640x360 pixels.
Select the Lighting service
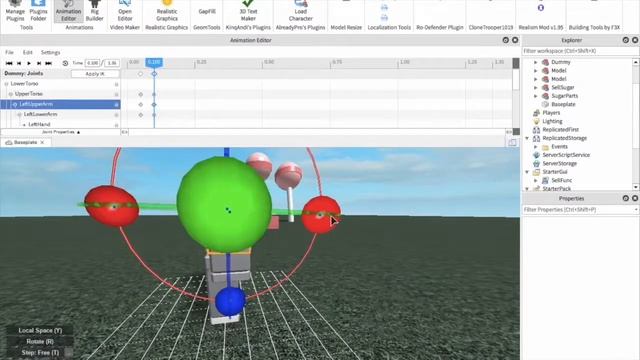click(552, 121)
